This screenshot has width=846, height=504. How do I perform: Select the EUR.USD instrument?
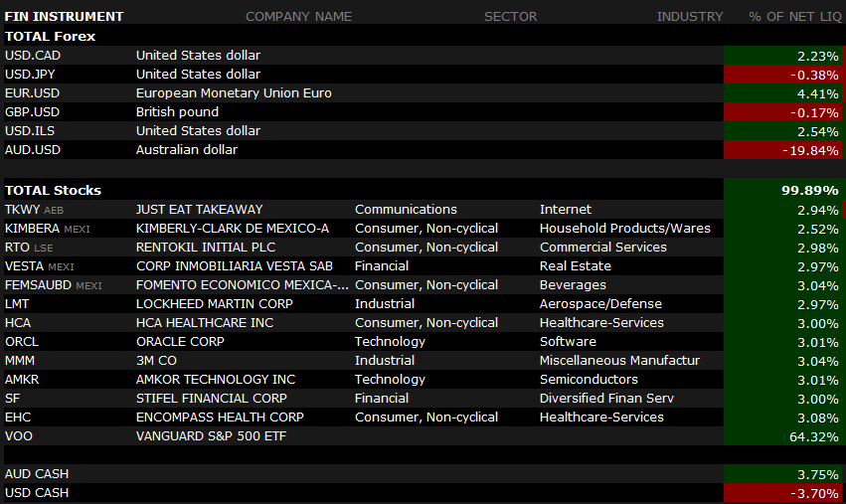pos(33,93)
